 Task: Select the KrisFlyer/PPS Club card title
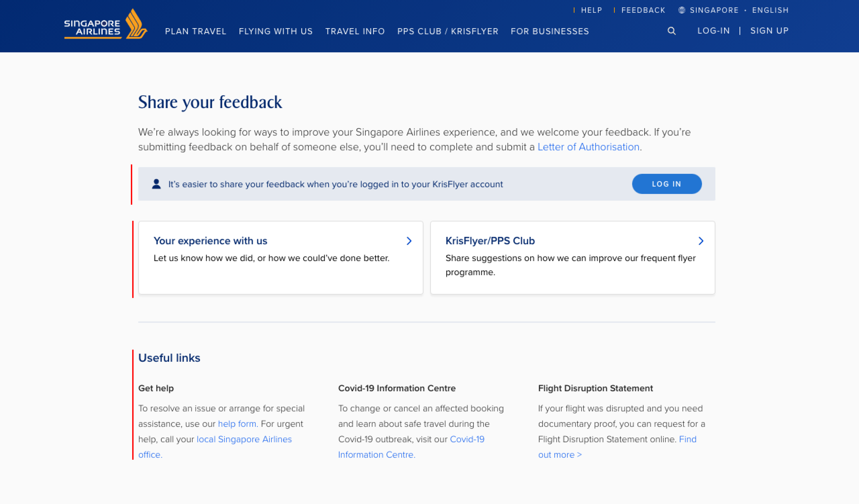click(x=490, y=241)
